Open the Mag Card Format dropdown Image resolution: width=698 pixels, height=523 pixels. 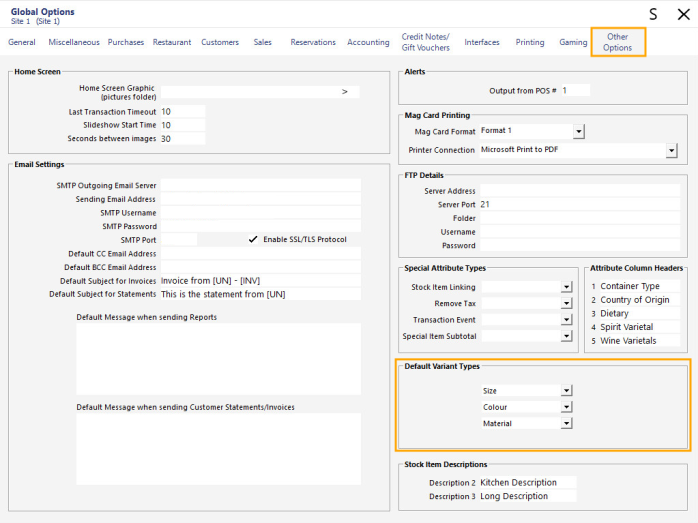point(579,131)
